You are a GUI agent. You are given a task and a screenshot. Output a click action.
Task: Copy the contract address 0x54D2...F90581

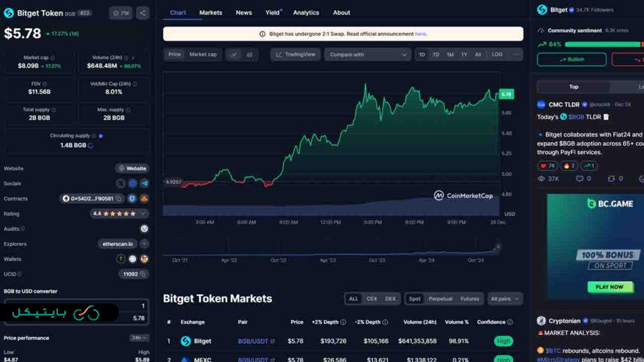118,199
